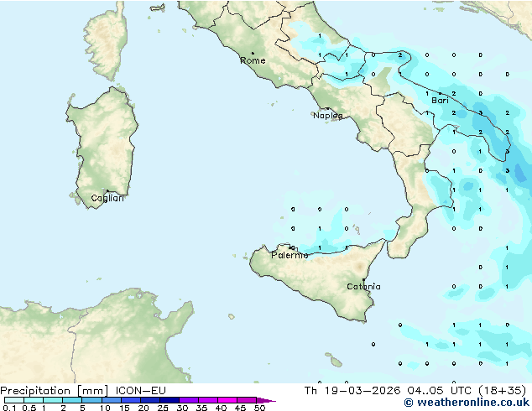Select the 0.5–1 mm legend color
This screenshot has width=532, height=411.
[x=34, y=400]
